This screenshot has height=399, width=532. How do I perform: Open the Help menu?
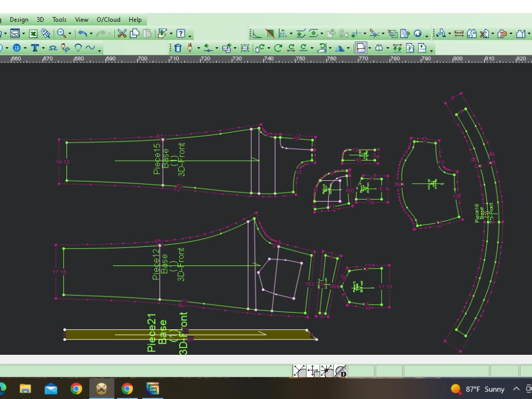coord(135,20)
